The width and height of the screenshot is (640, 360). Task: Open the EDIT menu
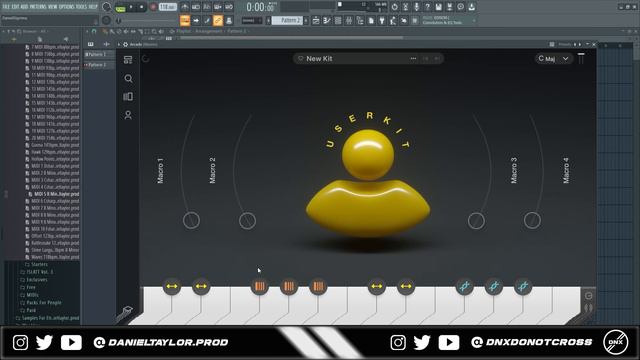(x=16, y=7)
